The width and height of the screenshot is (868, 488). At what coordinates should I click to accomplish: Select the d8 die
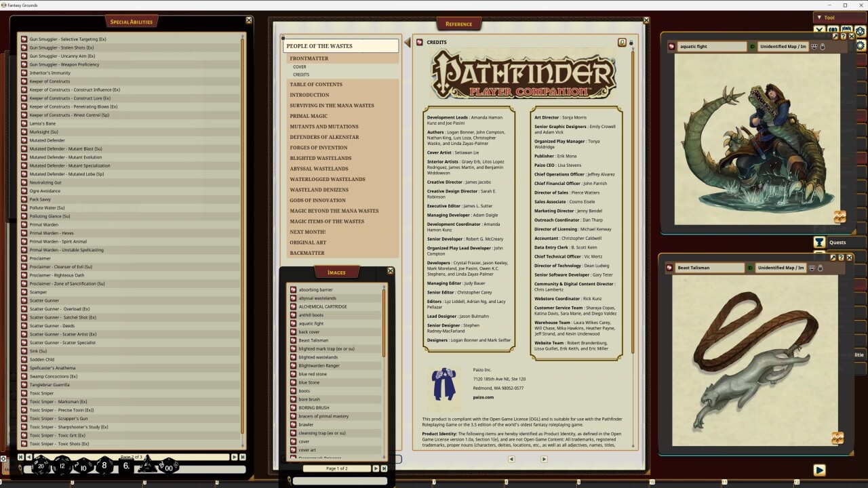coord(104,466)
